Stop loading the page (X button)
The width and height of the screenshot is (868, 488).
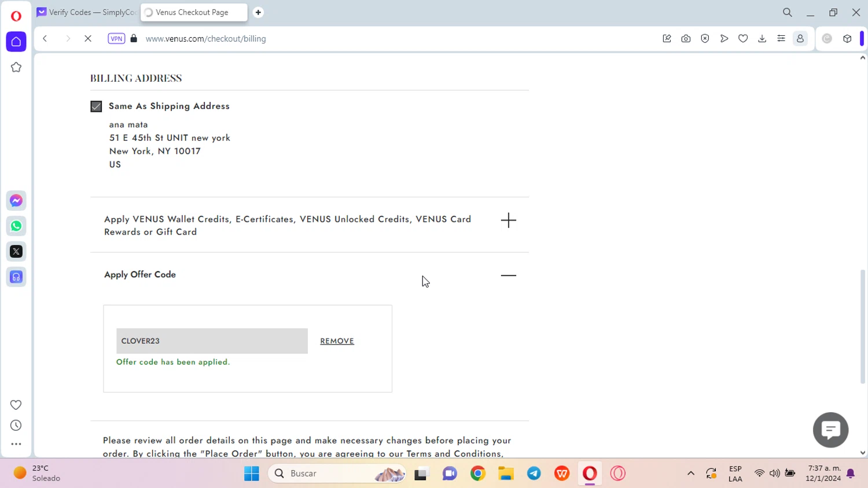pos(88,39)
